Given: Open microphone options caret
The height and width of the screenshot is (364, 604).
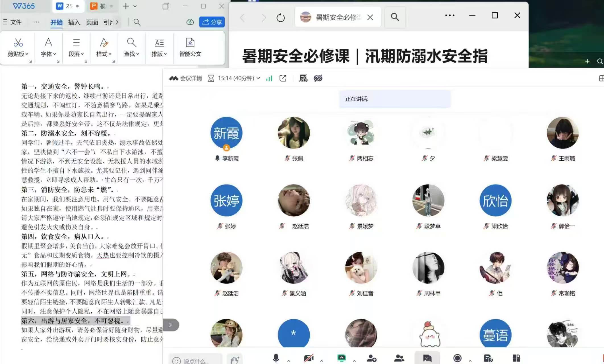Looking at the screenshot, I should [x=289, y=361].
